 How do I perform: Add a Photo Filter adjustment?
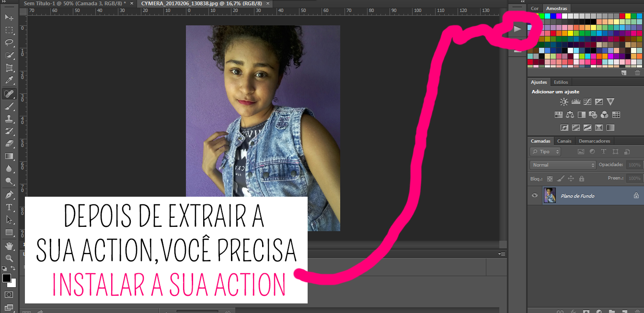(593, 114)
